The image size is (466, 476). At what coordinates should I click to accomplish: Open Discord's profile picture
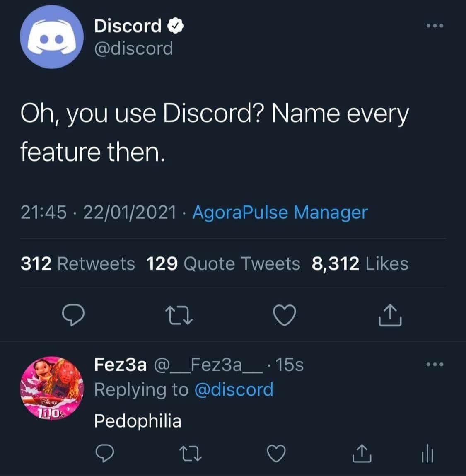[51, 37]
